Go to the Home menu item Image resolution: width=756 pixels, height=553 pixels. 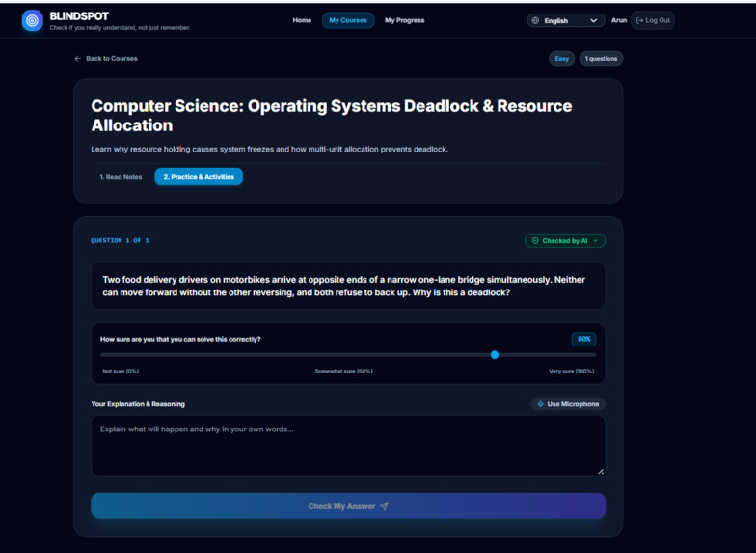coord(302,20)
